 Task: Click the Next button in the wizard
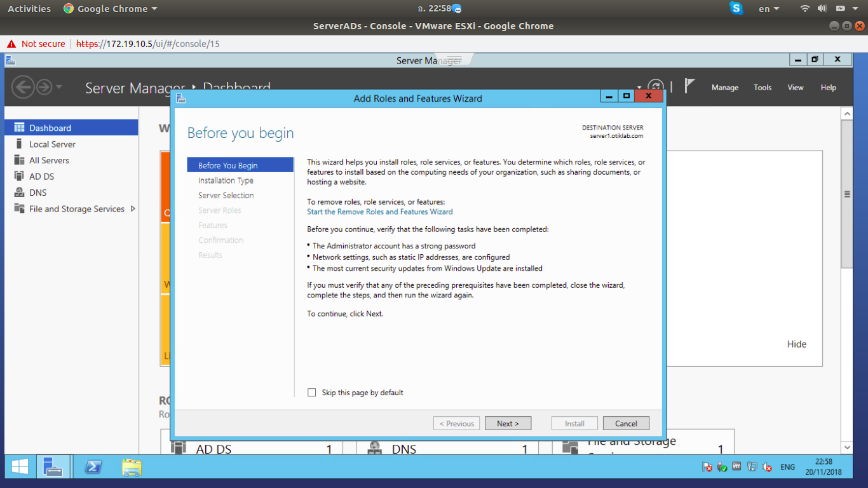click(x=508, y=423)
